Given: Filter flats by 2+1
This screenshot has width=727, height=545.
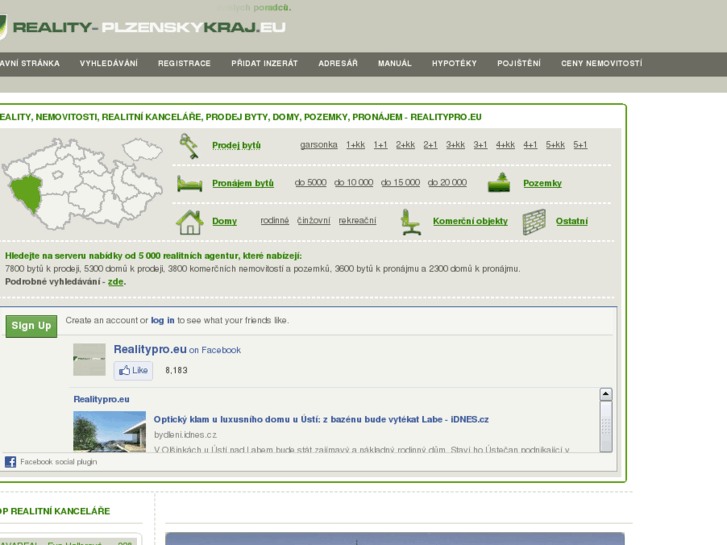Looking at the screenshot, I should (430, 145).
